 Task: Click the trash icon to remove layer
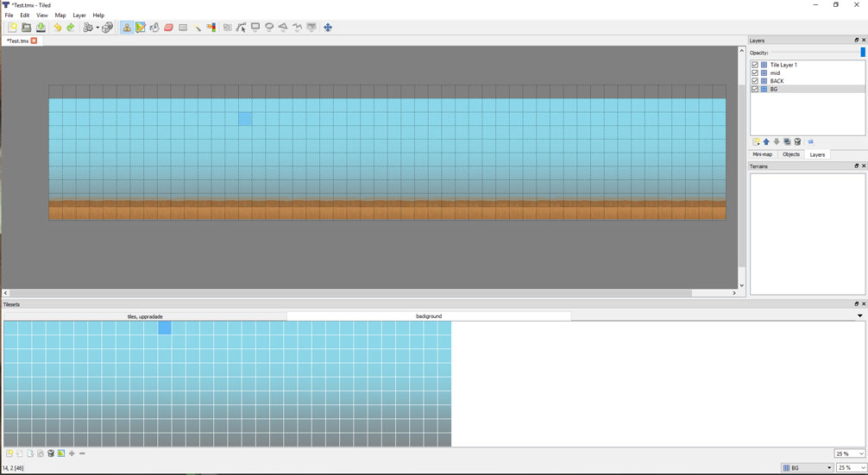797,142
